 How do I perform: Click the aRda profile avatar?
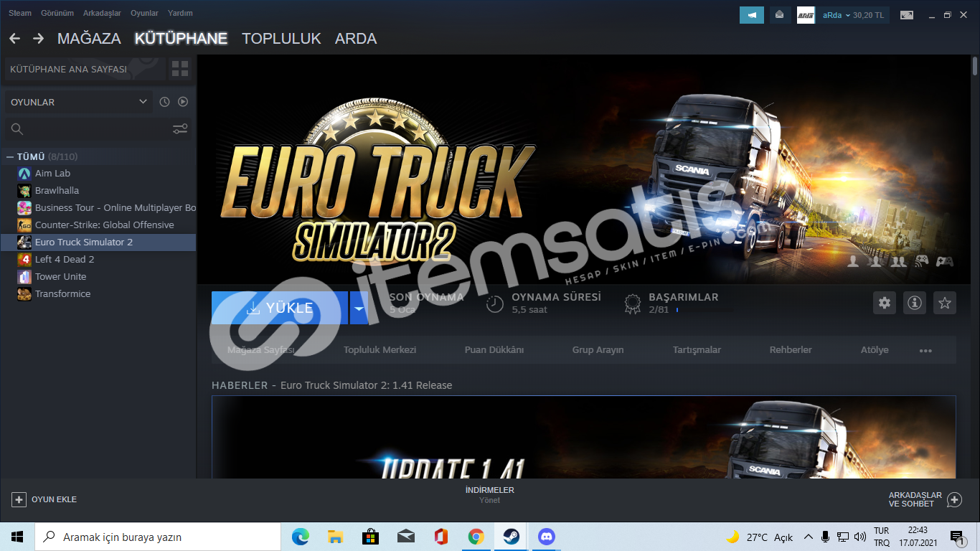pos(806,15)
